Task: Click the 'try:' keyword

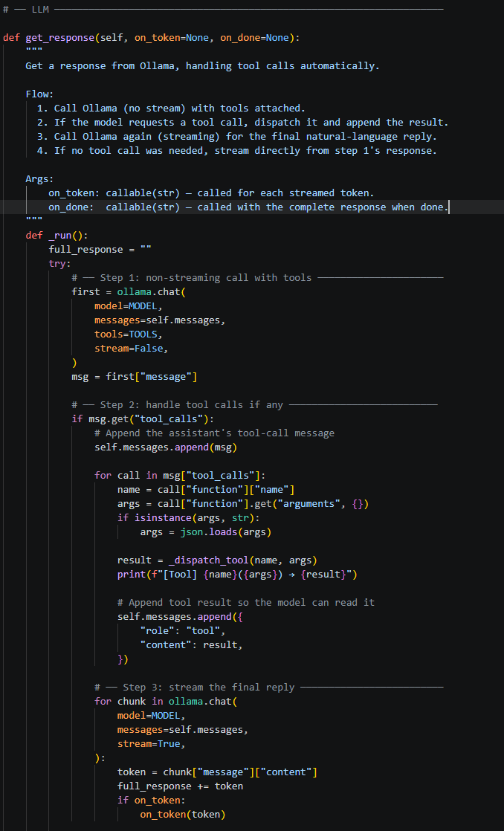Action: 60,263
